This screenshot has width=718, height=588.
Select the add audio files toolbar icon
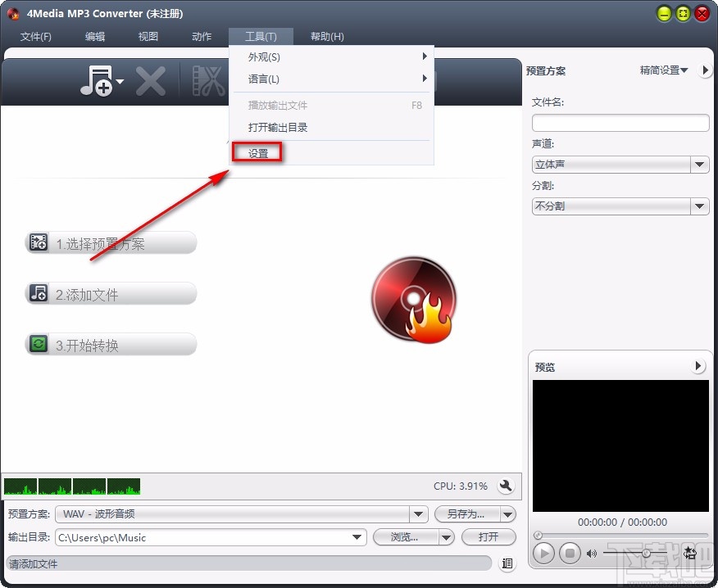pos(96,81)
